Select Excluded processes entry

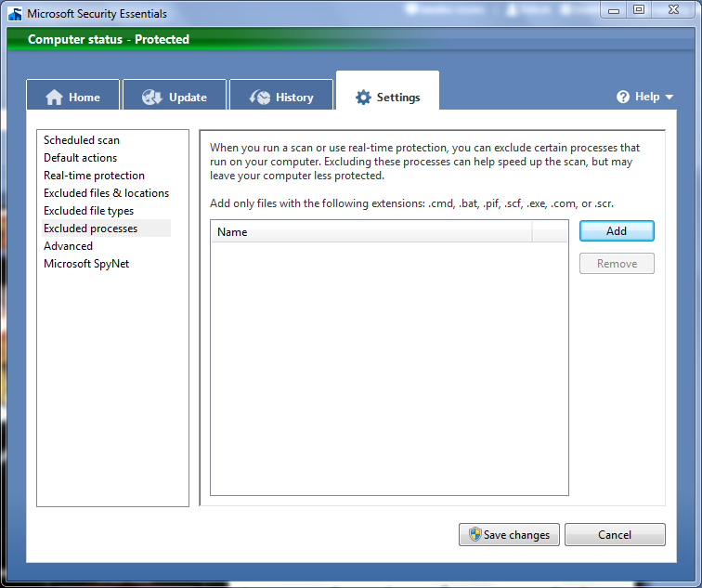[106, 229]
